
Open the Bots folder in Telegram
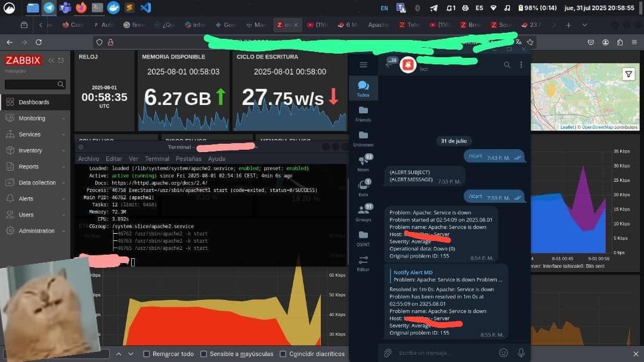pyautogui.click(x=363, y=188)
